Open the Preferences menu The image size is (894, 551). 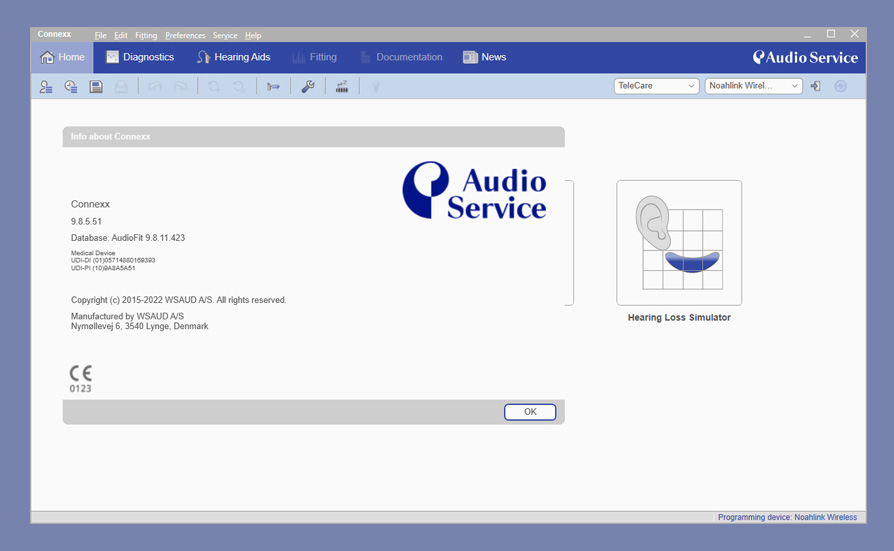coord(185,35)
